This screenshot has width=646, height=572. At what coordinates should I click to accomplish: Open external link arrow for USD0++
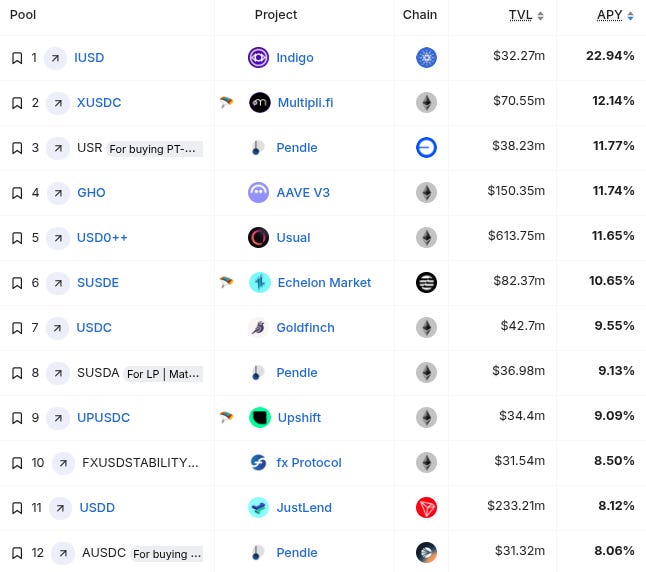pos(58,238)
